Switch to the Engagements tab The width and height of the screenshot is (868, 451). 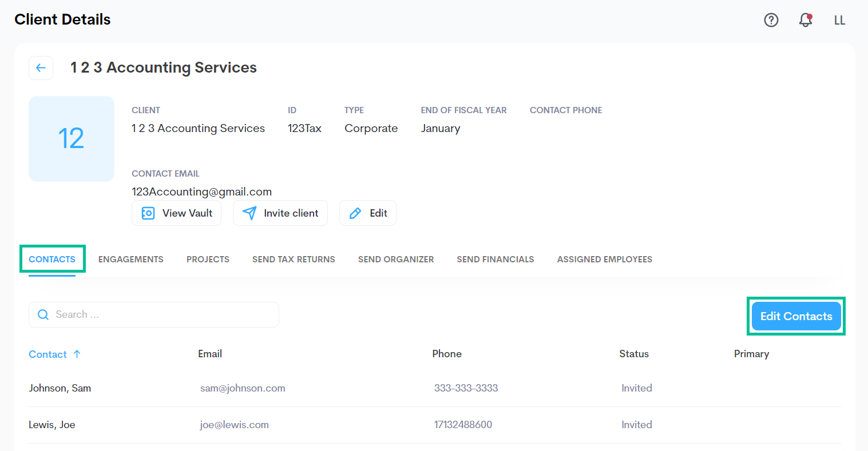(x=130, y=260)
